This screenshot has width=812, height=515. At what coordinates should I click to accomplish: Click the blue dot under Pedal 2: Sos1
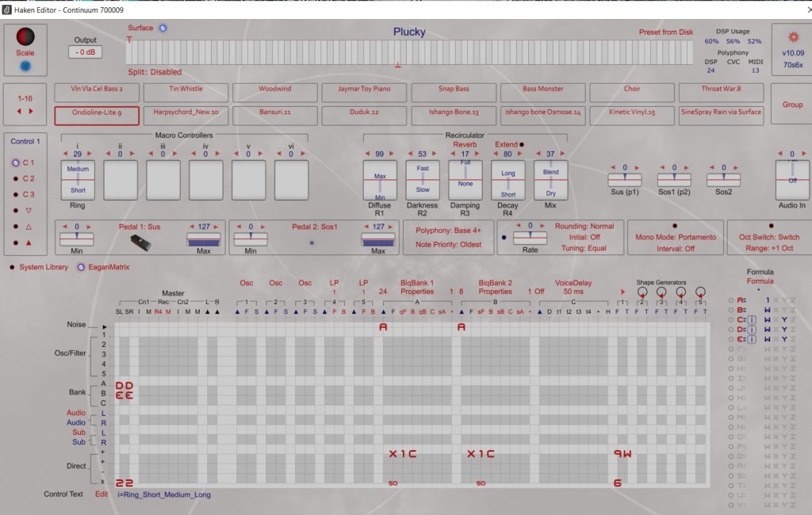tap(312, 242)
